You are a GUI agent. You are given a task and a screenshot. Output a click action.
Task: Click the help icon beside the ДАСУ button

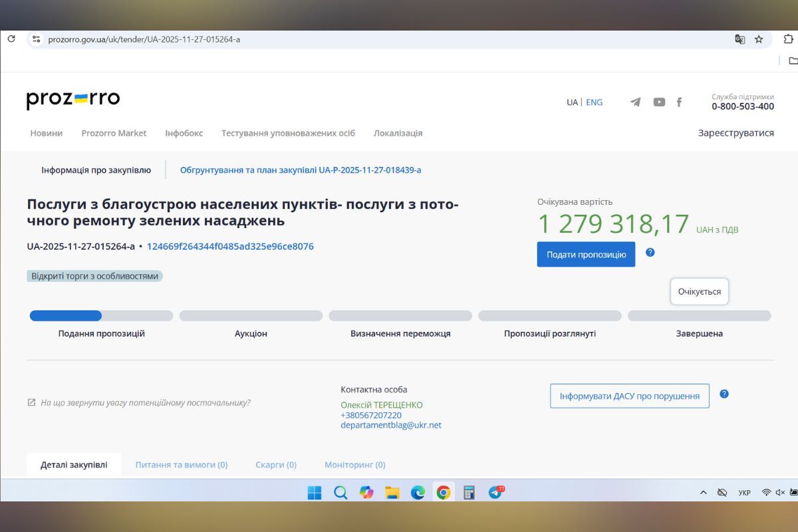724,394
